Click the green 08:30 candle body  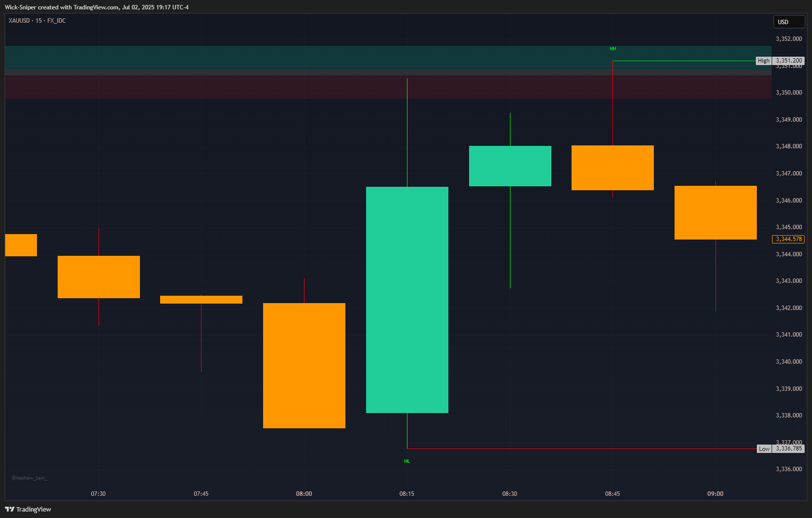510,166
